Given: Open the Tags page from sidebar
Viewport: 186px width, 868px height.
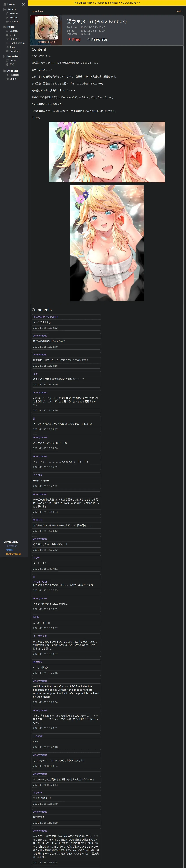Looking at the screenshot, I should (x=12, y=47).
